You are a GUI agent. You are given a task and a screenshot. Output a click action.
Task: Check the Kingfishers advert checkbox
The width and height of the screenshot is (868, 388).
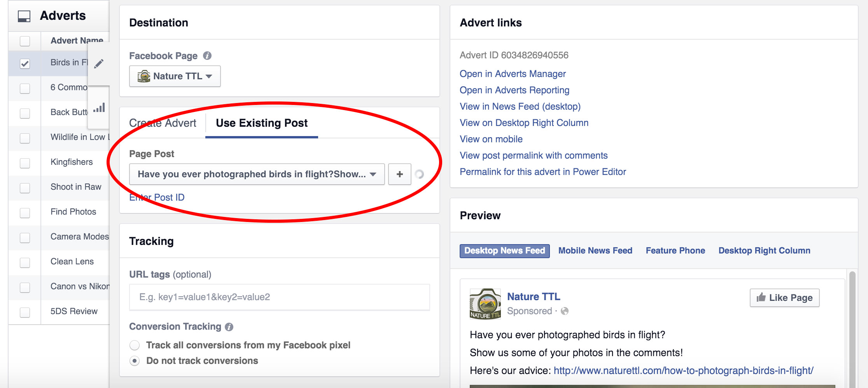25,163
